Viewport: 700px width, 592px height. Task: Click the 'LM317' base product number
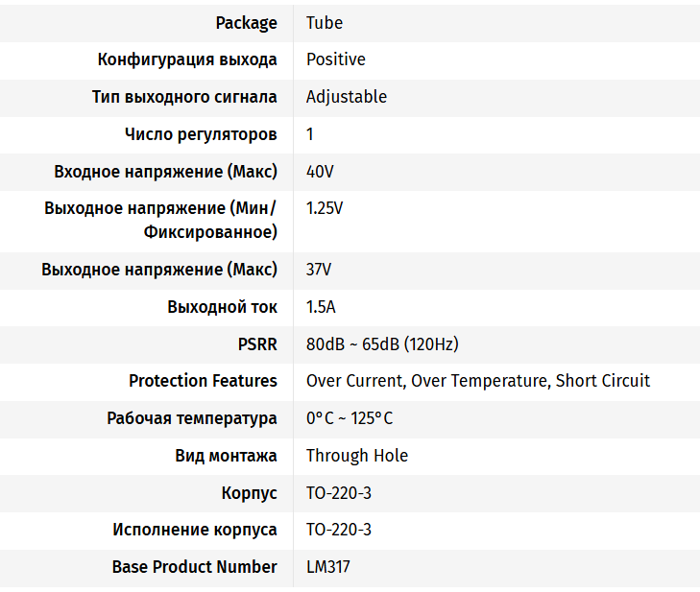pyautogui.click(x=328, y=567)
